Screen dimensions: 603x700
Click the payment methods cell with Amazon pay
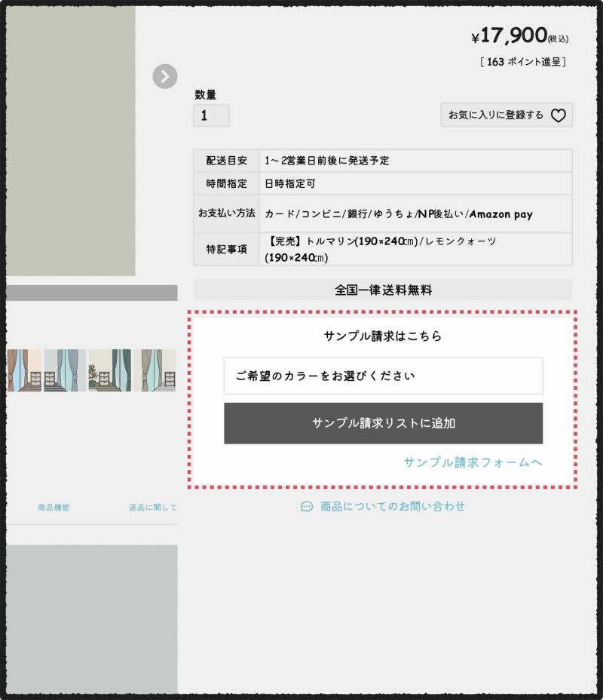click(415, 213)
